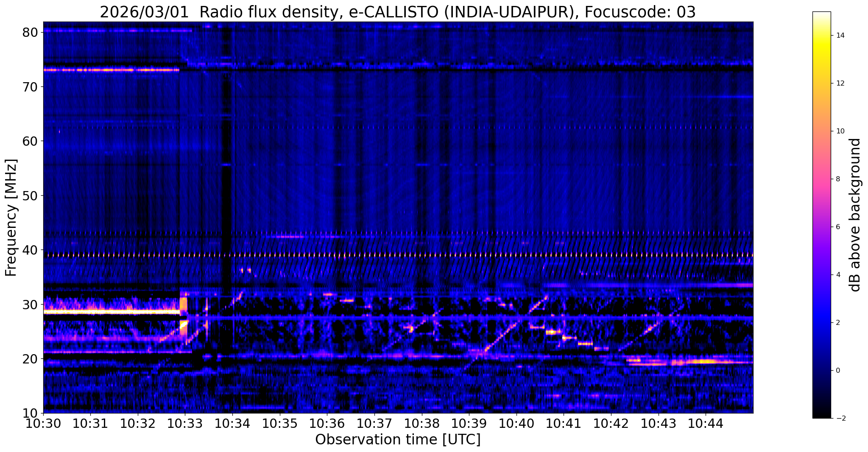Click the 10:38 time tick label
This screenshot has height=452, width=868.
tap(422, 423)
